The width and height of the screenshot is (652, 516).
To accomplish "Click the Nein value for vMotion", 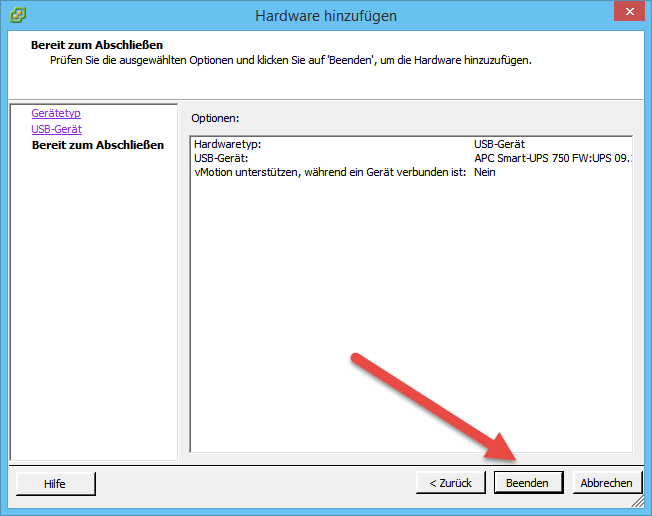I will click(x=485, y=172).
